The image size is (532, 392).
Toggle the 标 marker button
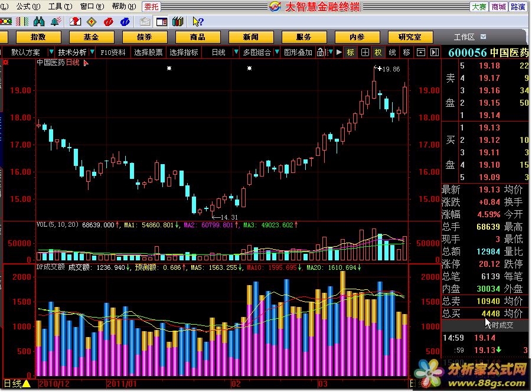(x=351, y=52)
